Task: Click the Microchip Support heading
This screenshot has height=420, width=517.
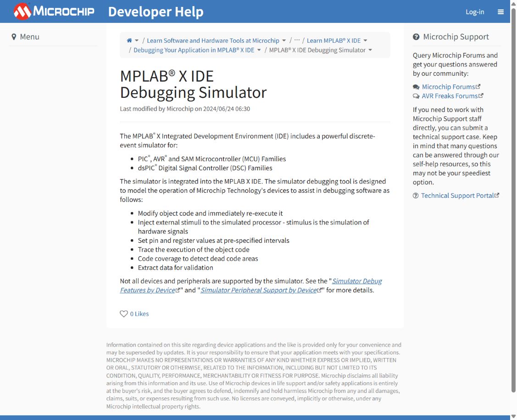Action: tap(456, 37)
